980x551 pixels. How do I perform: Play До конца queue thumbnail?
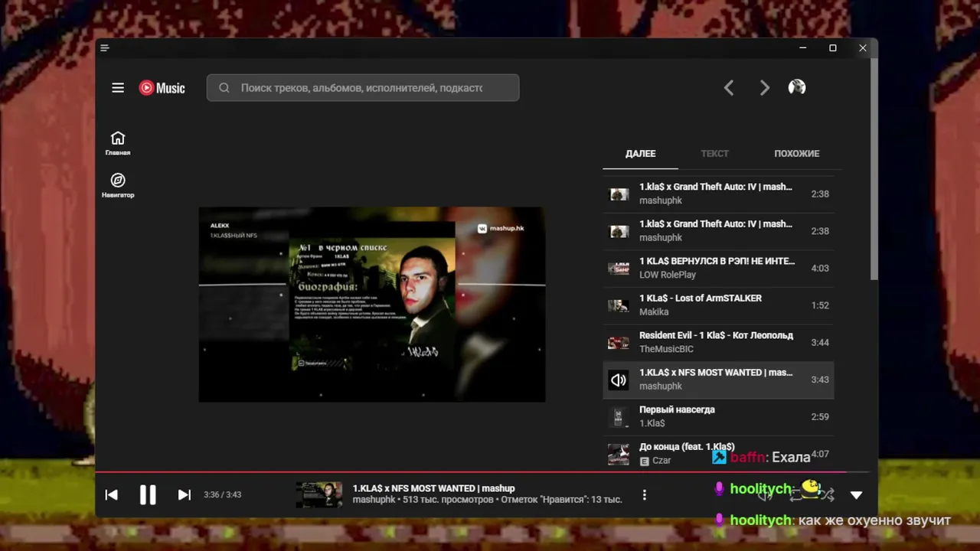point(619,454)
